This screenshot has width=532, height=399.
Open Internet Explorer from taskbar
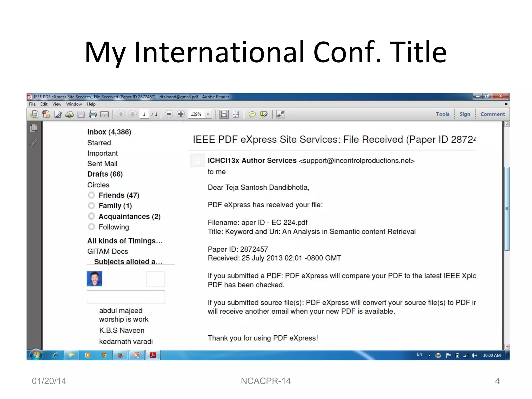pyautogui.click(x=55, y=355)
